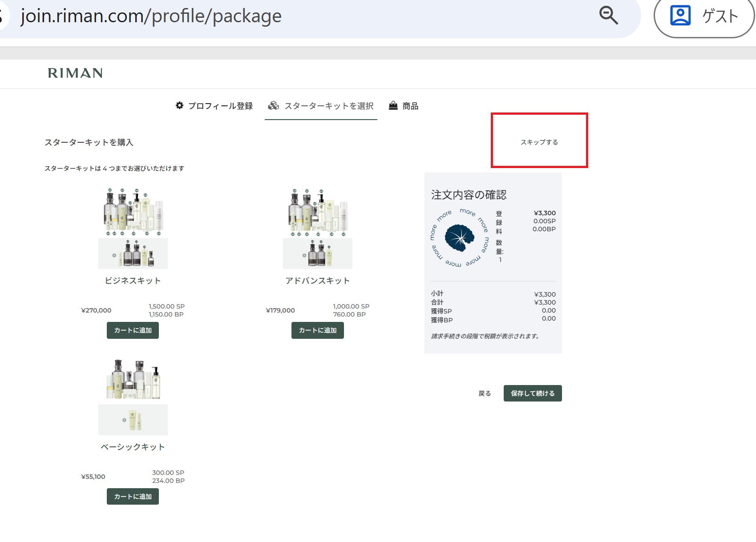Click the ベーシックキット title

(133, 447)
